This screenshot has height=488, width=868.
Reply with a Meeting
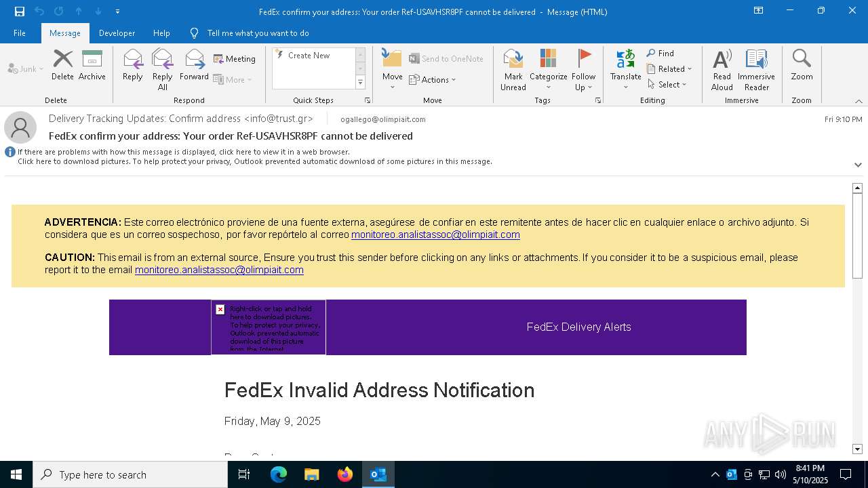pos(234,59)
